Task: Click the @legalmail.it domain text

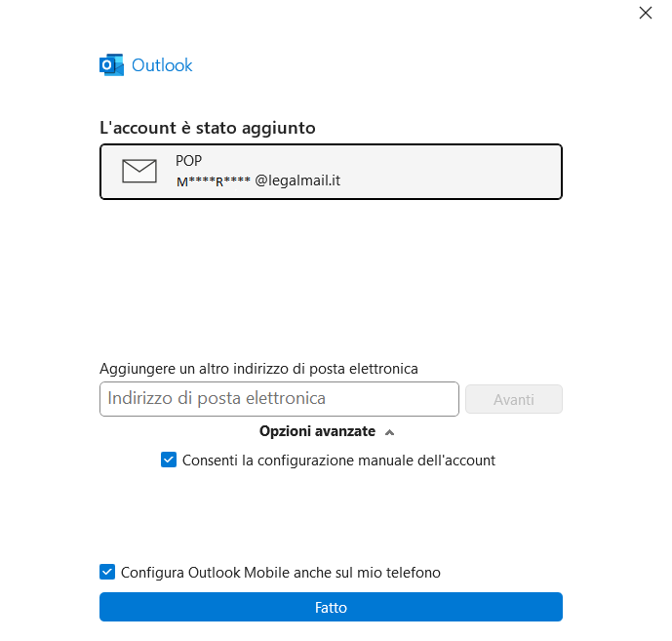Action: (297, 180)
